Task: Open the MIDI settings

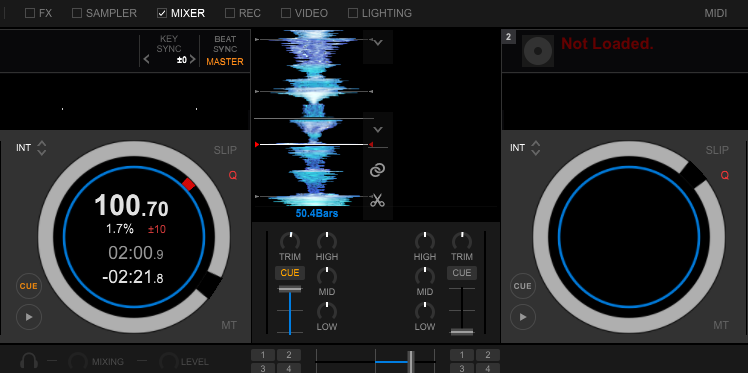Action: click(716, 13)
